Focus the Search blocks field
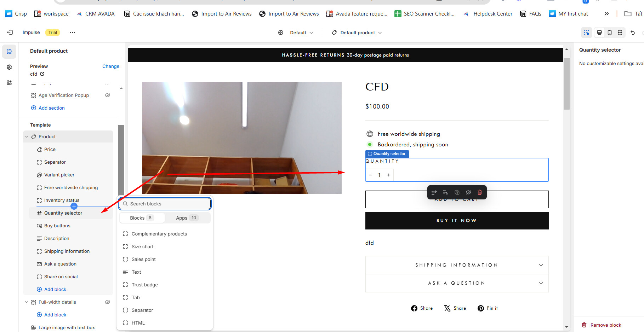644x332 pixels. click(165, 204)
